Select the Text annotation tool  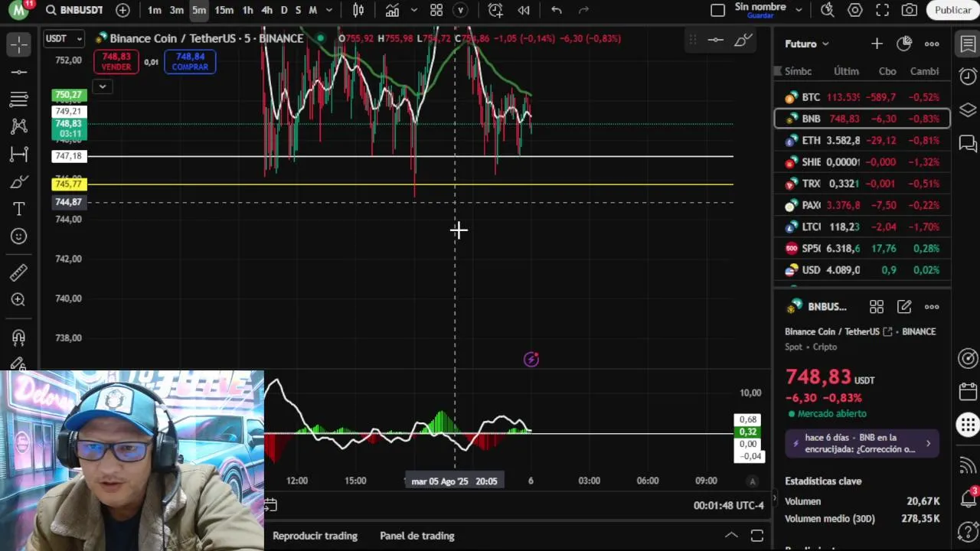[19, 209]
